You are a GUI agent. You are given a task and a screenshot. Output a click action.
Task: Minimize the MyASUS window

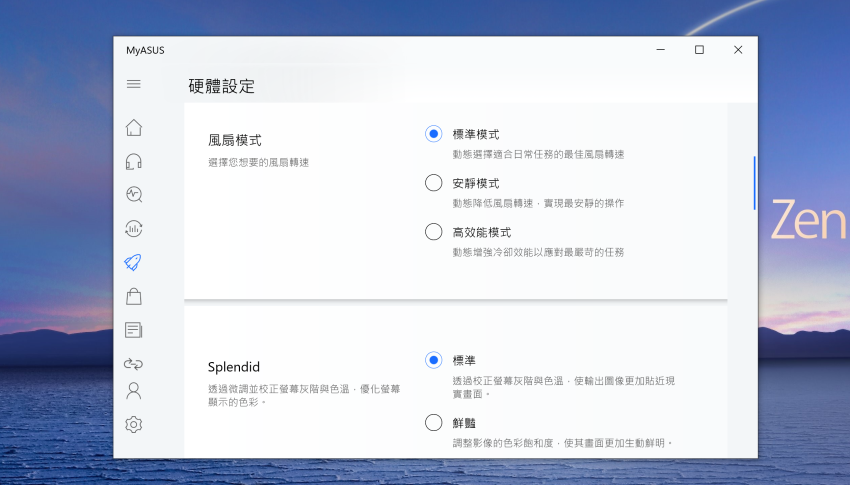click(x=660, y=50)
